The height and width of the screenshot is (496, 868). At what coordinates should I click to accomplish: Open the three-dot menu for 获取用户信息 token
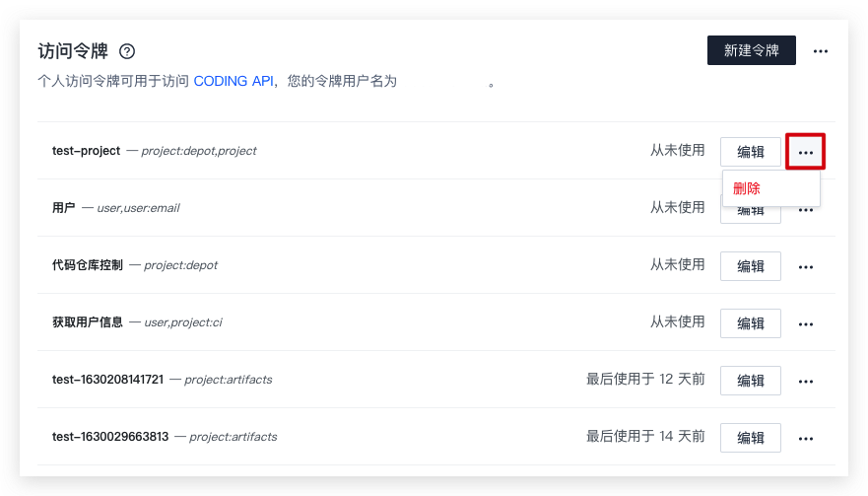coord(806,323)
